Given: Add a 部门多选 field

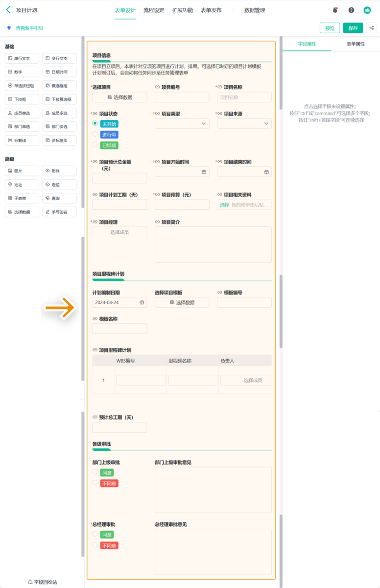Looking at the screenshot, I should coord(59,127).
